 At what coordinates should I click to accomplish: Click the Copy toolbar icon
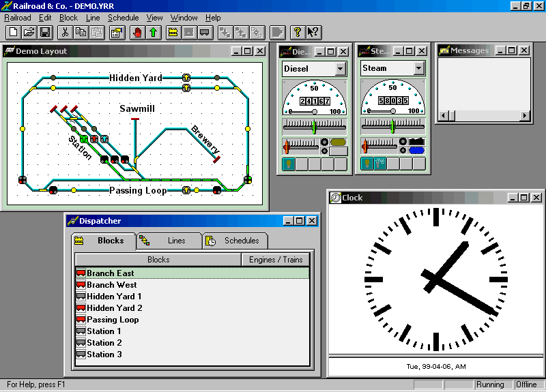[x=81, y=33]
